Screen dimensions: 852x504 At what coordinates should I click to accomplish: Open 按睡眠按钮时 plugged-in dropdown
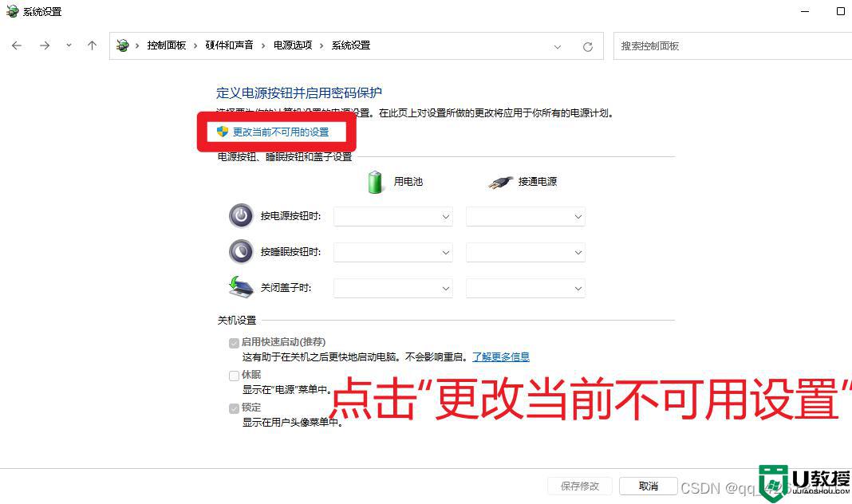(526, 253)
